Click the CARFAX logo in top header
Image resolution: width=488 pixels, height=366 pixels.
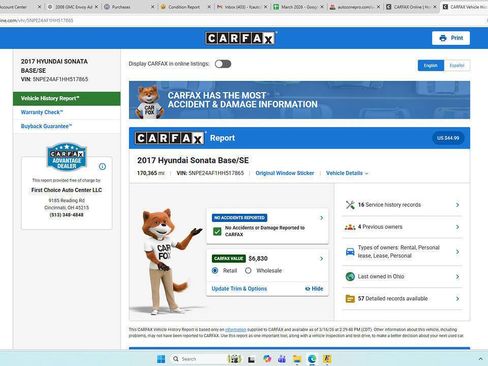[241, 38]
